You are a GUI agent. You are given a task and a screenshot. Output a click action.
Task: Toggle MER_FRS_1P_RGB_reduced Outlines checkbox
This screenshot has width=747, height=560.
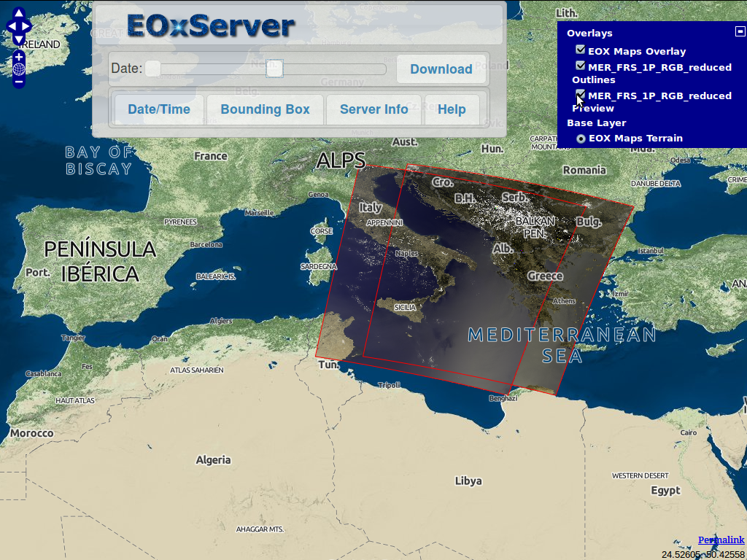[x=580, y=66]
